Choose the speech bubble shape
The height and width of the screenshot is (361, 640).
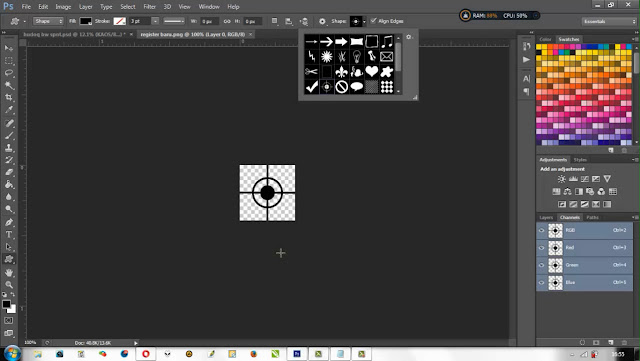point(356,87)
